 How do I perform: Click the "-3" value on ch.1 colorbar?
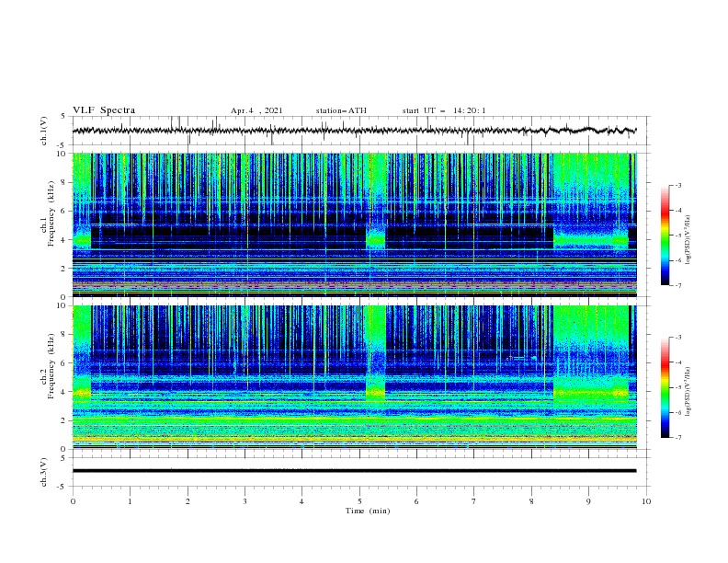click(677, 185)
